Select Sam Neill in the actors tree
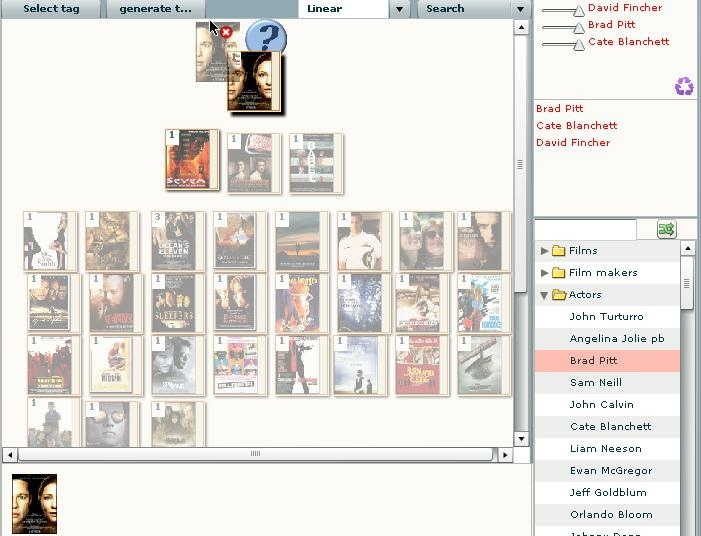Viewport: 701px width, 536px height. tap(608, 383)
